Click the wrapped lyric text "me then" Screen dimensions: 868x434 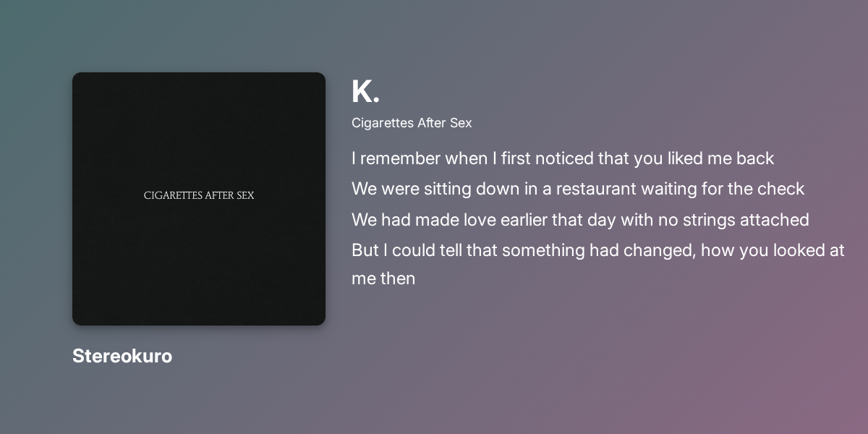tap(383, 278)
